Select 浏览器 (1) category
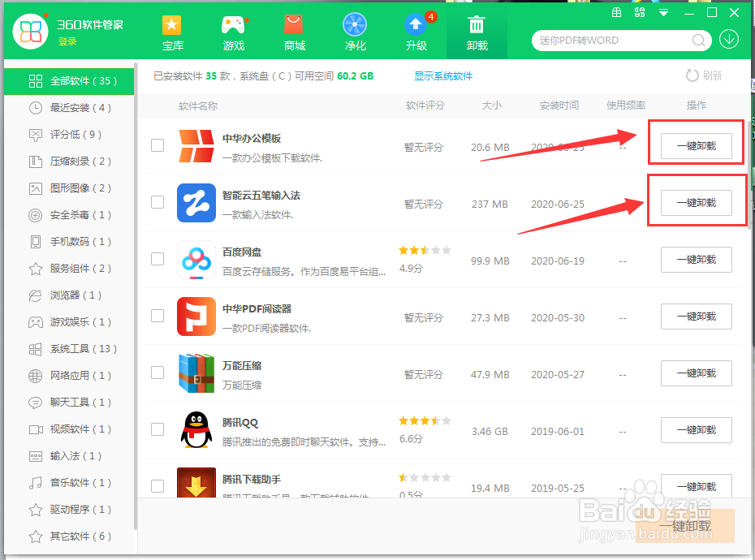The width and height of the screenshot is (755, 560). tap(69, 295)
